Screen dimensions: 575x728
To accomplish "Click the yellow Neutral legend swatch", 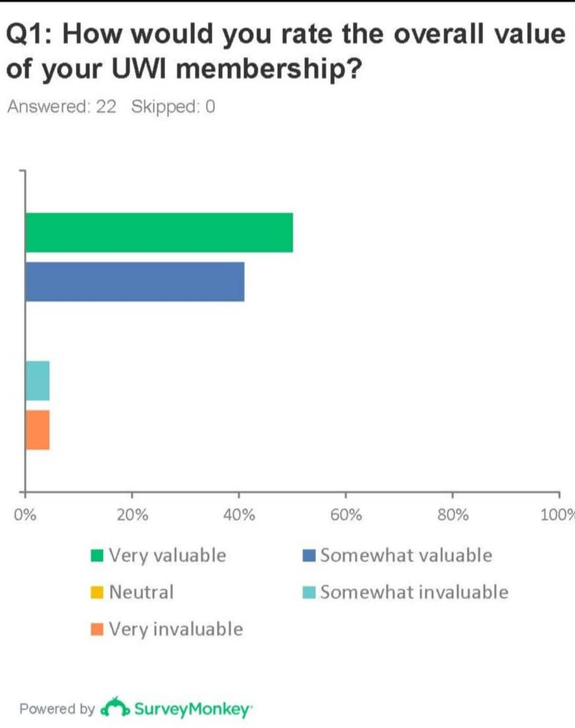I will click(97, 592).
